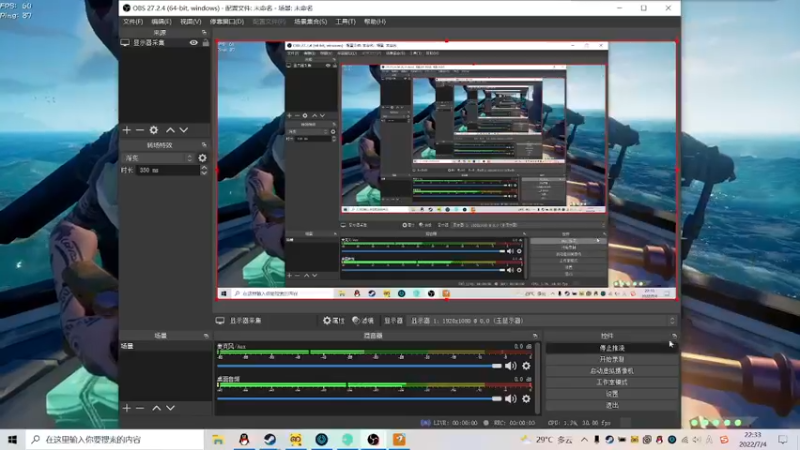The image size is (800, 450).
Task: Click the Windows Start button
Action: (x=12, y=439)
